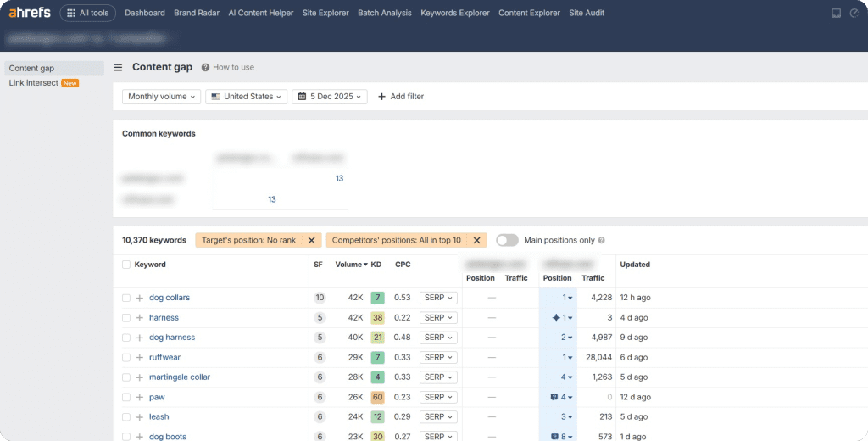Open Site Audit
Viewport: 868px width, 441px height.
click(587, 13)
